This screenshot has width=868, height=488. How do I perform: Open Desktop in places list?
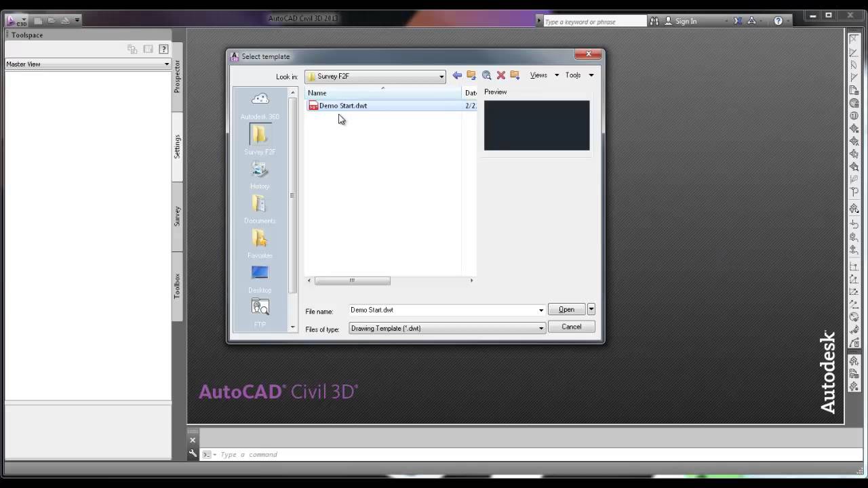(260, 279)
